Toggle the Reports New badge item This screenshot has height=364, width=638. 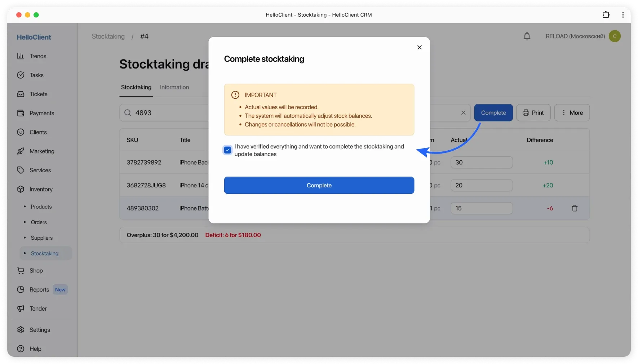60,289
